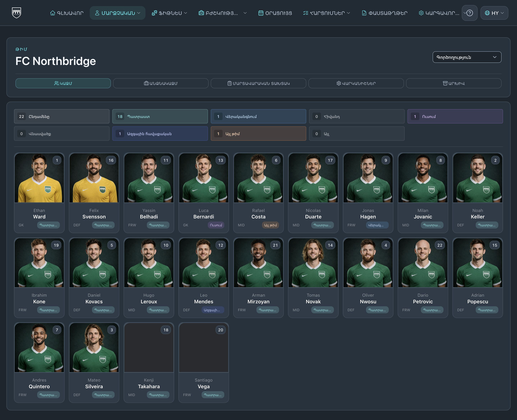Click Rafael Costa's Ալթիմ status badge
The height and width of the screenshot is (420, 517).
tap(270, 225)
